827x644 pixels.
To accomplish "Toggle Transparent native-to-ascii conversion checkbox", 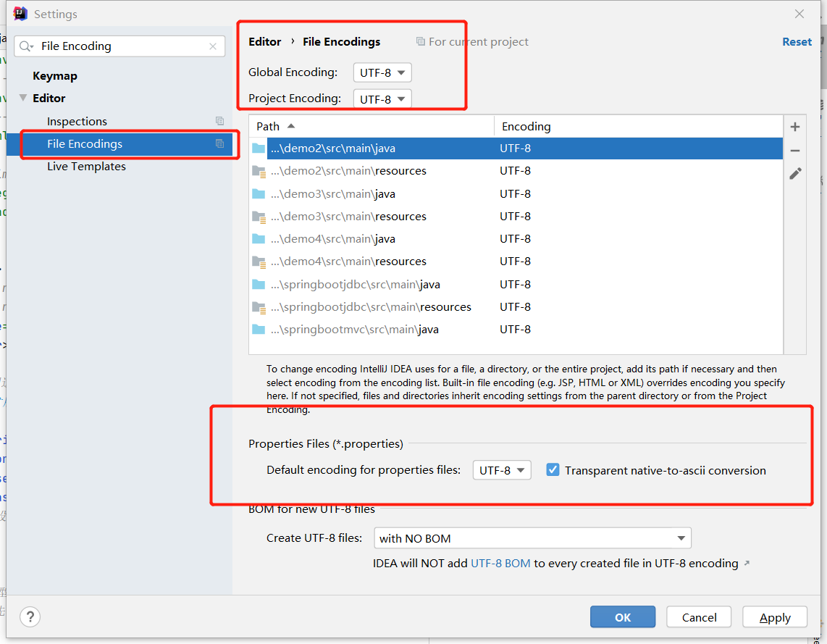I will [x=553, y=470].
